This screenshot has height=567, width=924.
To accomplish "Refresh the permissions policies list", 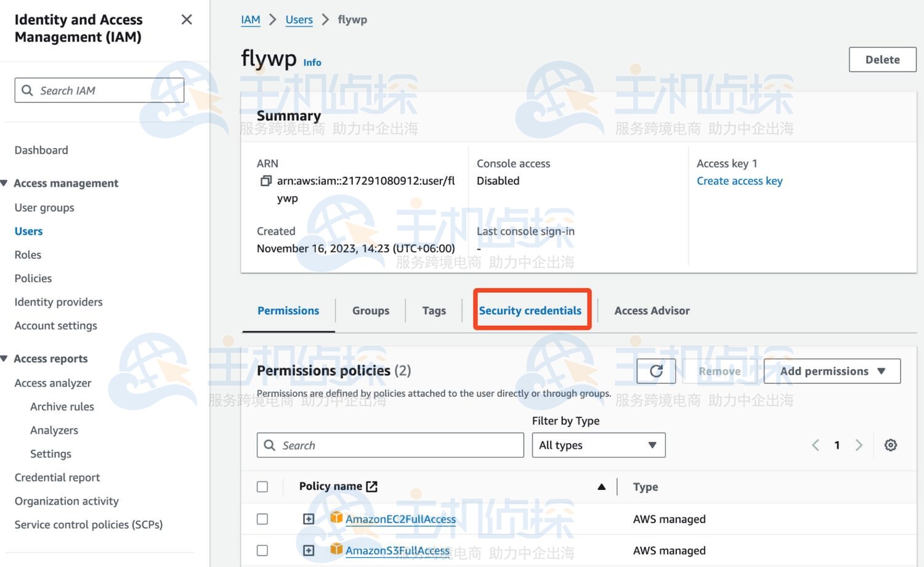I will click(656, 371).
